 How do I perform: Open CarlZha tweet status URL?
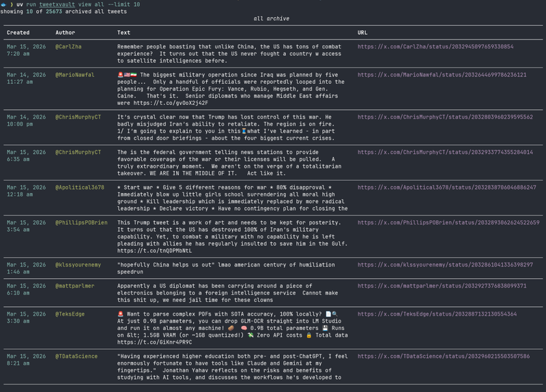point(435,46)
